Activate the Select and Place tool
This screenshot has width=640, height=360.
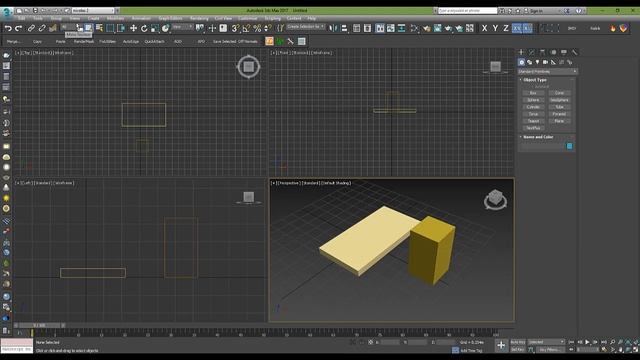(x=165, y=28)
